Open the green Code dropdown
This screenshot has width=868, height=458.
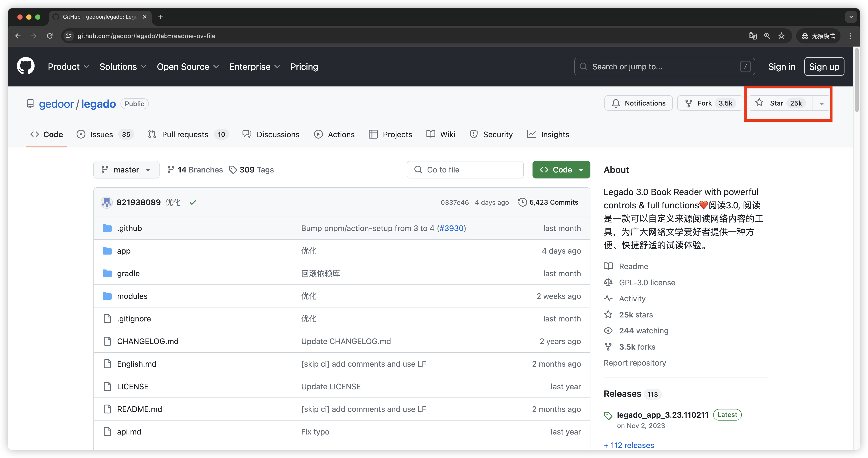pyautogui.click(x=561, y=169)
